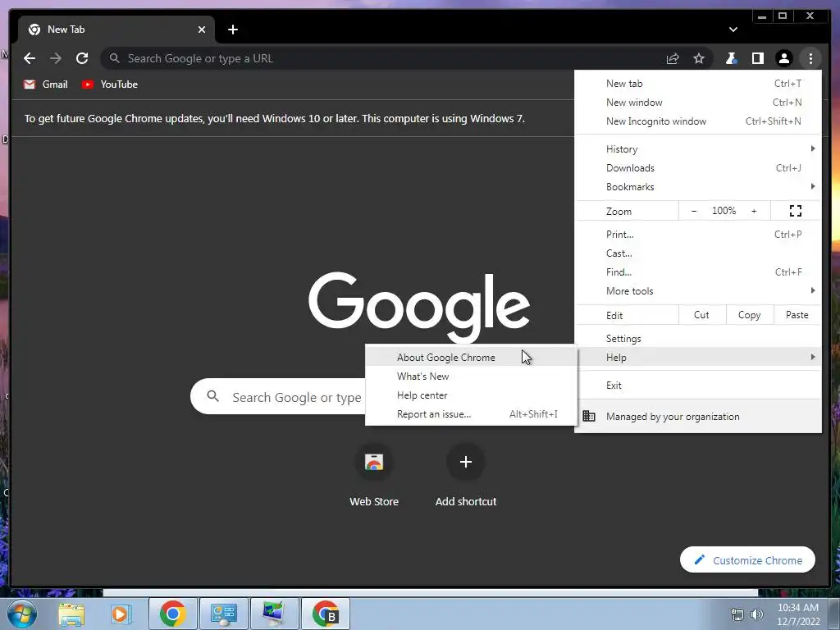
Task: Open Chrome Labs flask icon
Action: click(x=731, y=58)
